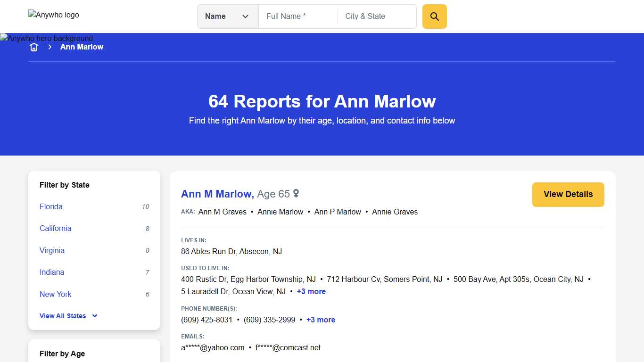Click the City & State input field

(376, 16)
